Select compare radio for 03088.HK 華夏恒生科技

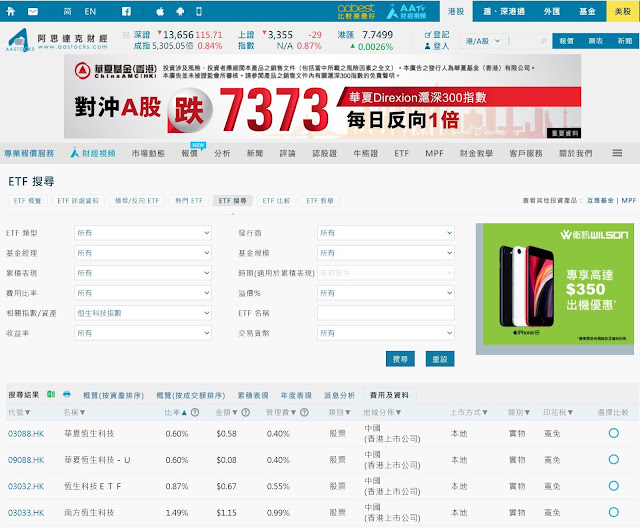point(613,433)
